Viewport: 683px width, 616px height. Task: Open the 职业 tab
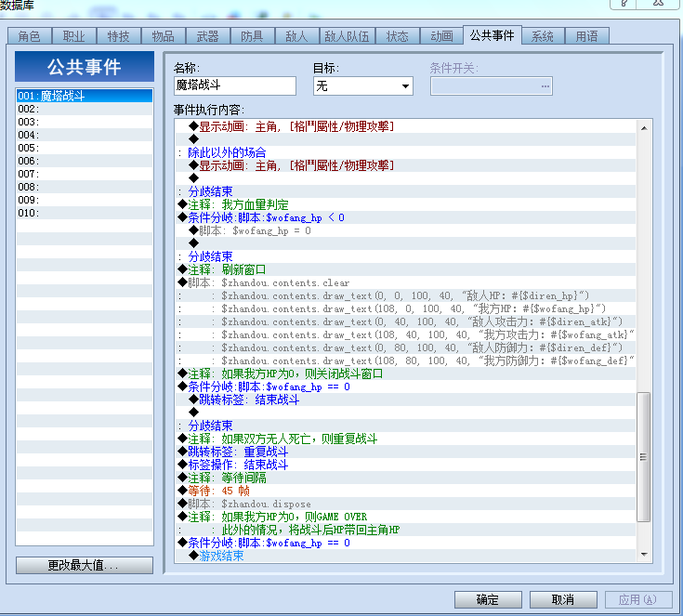(74, 35)
